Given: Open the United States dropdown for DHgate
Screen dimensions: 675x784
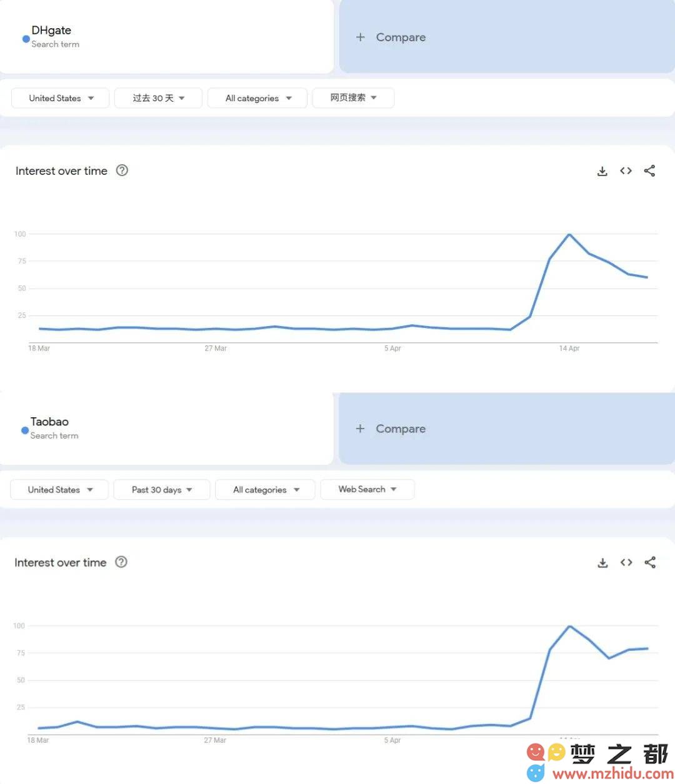Looking at the screenshot, I should (x=61, y=98).
